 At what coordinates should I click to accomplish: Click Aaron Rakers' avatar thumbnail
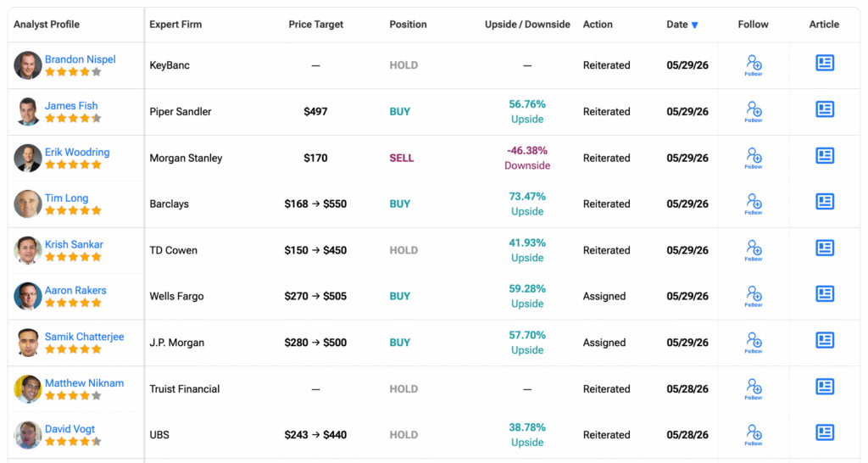28,296
